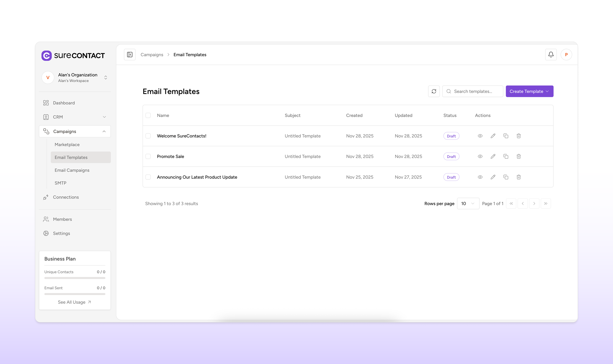Open the rows per page dropdown

coord(468,203)
